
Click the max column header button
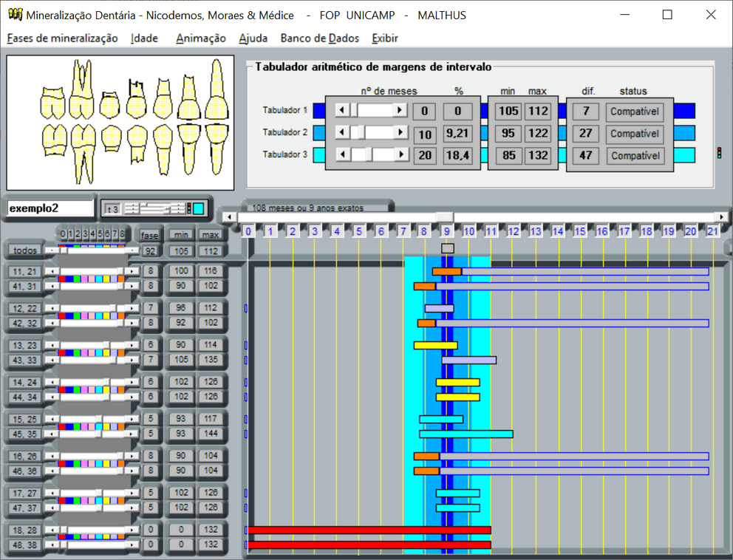point(211,235)
